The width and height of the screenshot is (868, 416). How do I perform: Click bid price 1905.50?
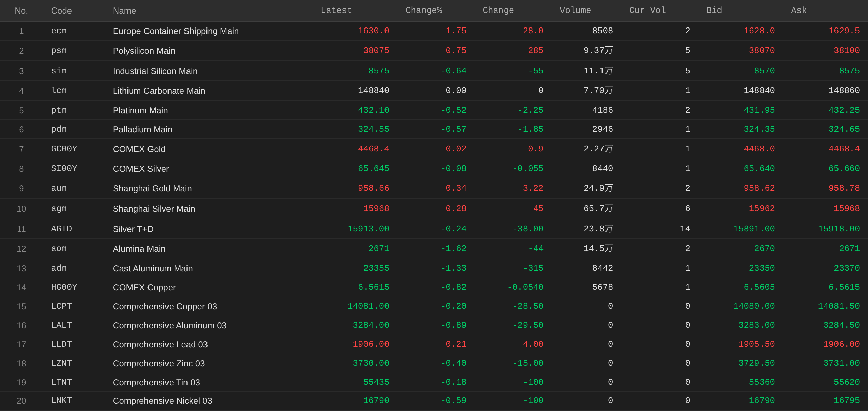pos(757,344)
